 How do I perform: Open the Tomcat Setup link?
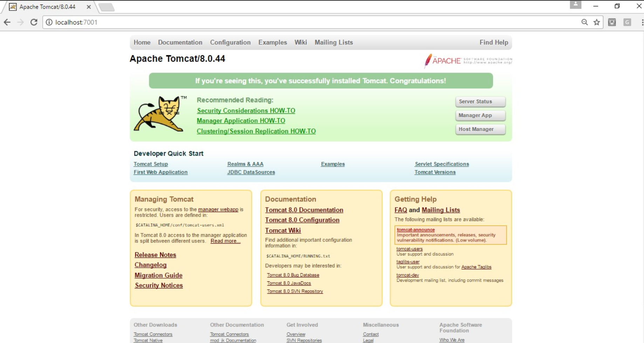[x=151, y=164]
